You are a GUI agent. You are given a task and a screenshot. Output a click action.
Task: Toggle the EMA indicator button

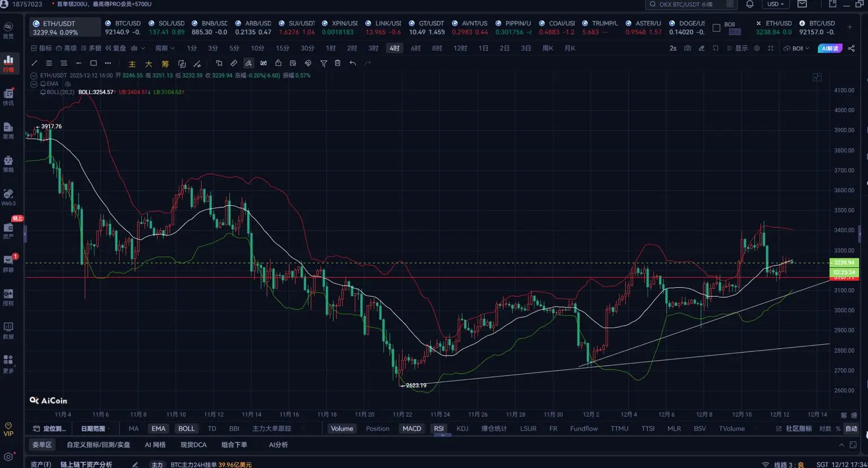click(158, 428)
